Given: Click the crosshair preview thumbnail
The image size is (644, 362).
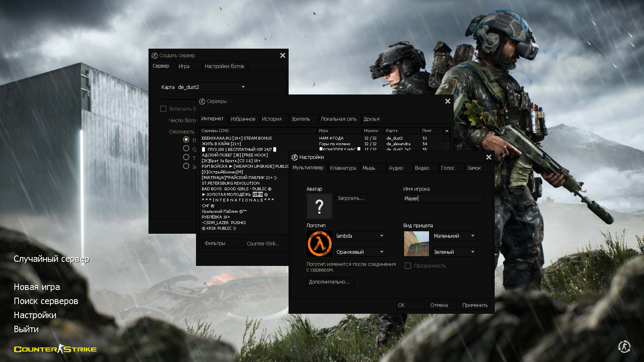Looking at the screenshot, I should [x=416, y=244].
